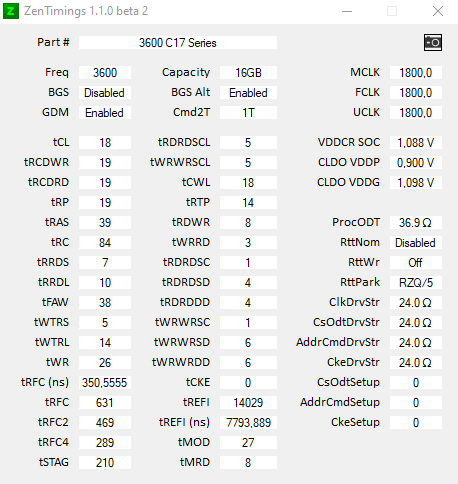Select the GDM Enabled field

click(x=105, y=113)
